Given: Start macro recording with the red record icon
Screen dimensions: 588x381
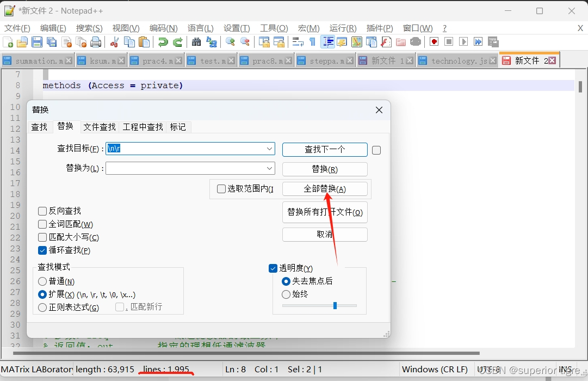Looking at the screenshot, I should pyautogui.click(x=435, y=42).
